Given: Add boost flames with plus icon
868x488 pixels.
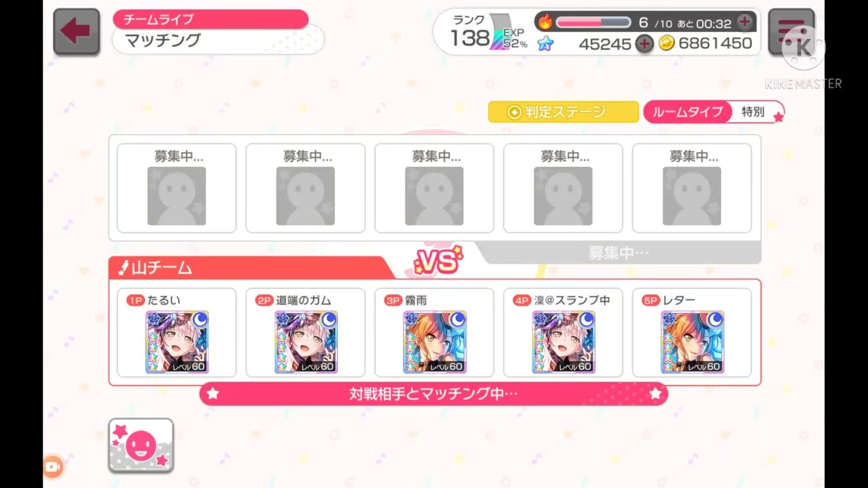Looking at the screenshot, I should [x=745, y=22].
